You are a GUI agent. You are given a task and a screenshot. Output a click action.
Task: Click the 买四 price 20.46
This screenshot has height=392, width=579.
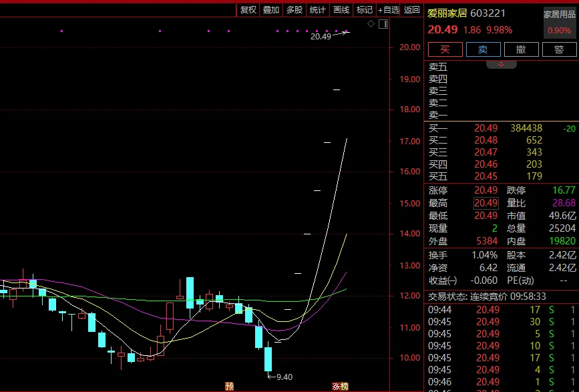click(x=486, y=164)
